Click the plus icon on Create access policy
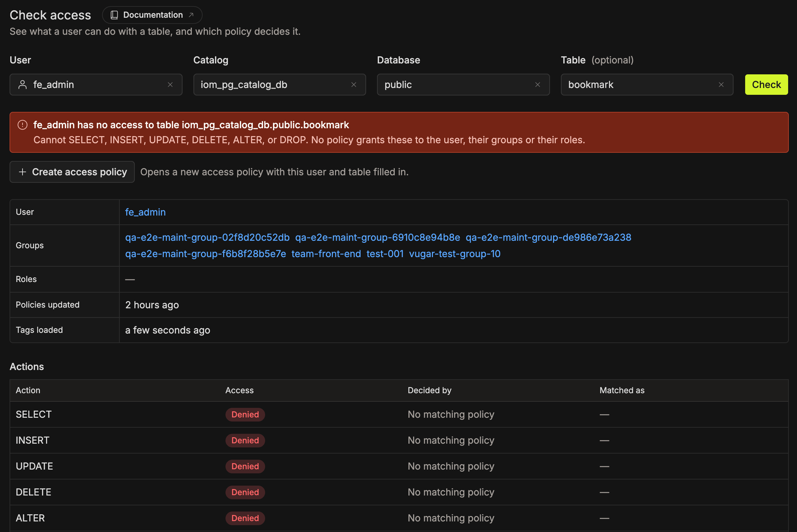This screenshot has height=532, width=797. (23, 172)
